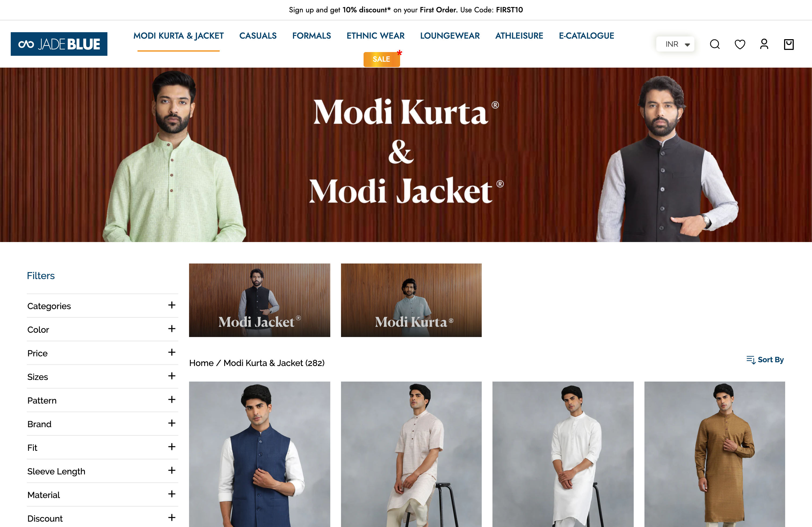Toggle the Discount filter section
This screenshot has width=812, height=527.
pos(171,518)
